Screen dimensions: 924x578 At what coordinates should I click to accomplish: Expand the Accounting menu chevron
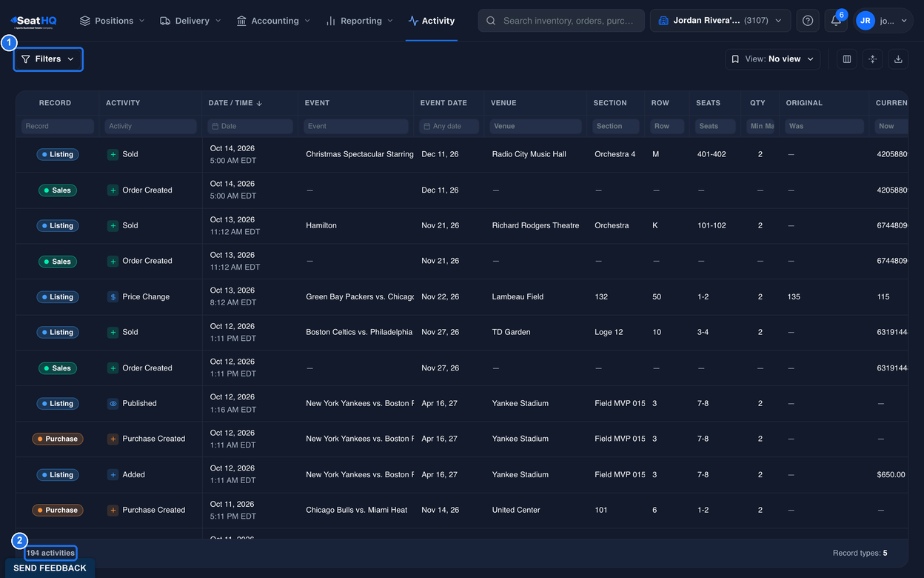307,21
